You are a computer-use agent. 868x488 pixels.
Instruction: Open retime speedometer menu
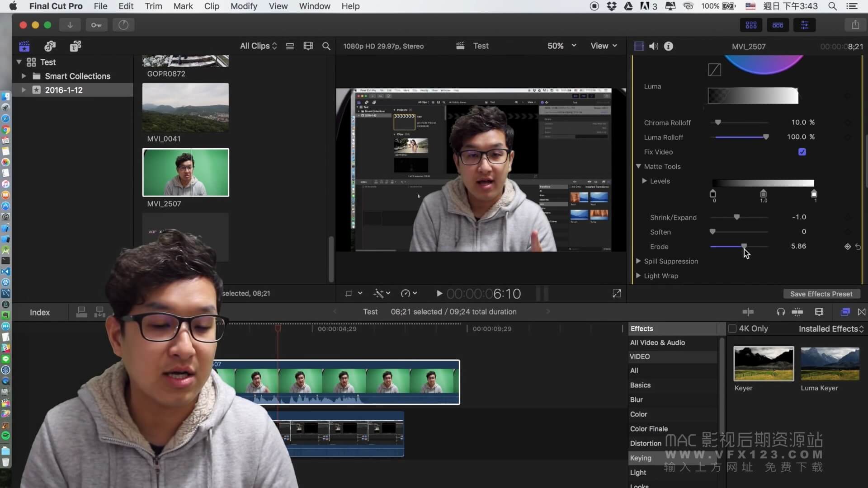[409, 294]
